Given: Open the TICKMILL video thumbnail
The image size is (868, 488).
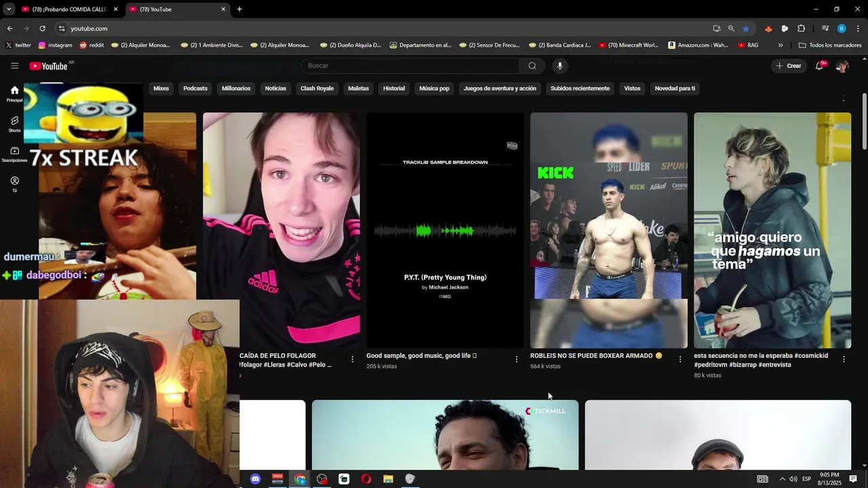Looking at the screenshot, I should coord(445,434).
